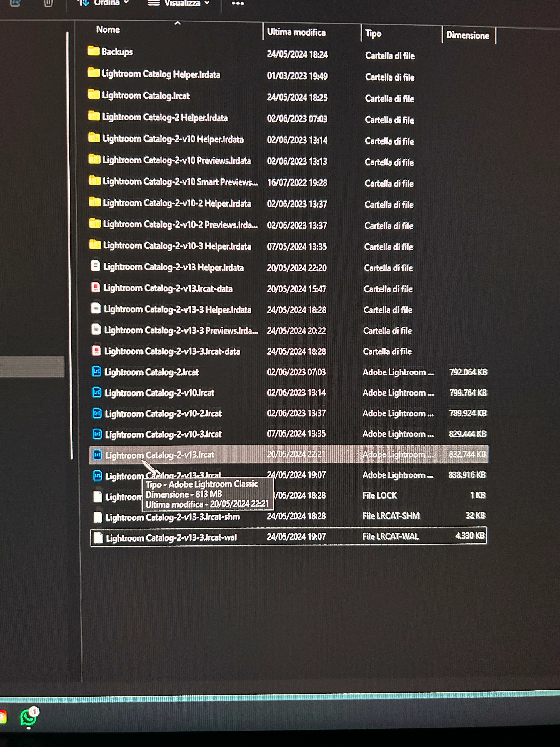Click the Dimensione column header
The width and height of the screenshot is (560, 747).
click(x=468, y=35)
